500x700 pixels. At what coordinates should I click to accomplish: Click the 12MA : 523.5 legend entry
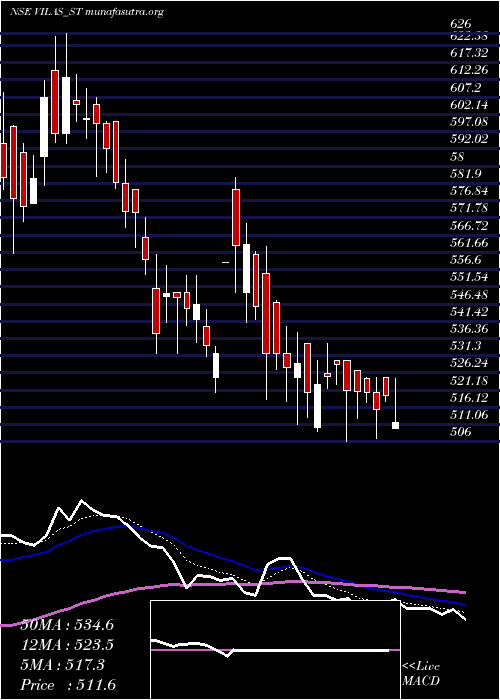click(x=67, y=645)
